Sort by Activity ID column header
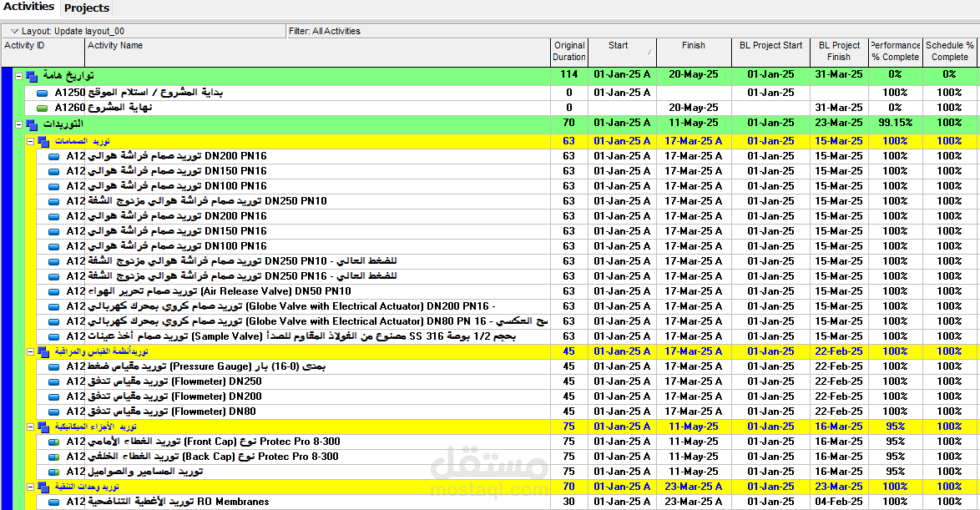This screenshot has width=980, height=510. [x=43, y=52]
